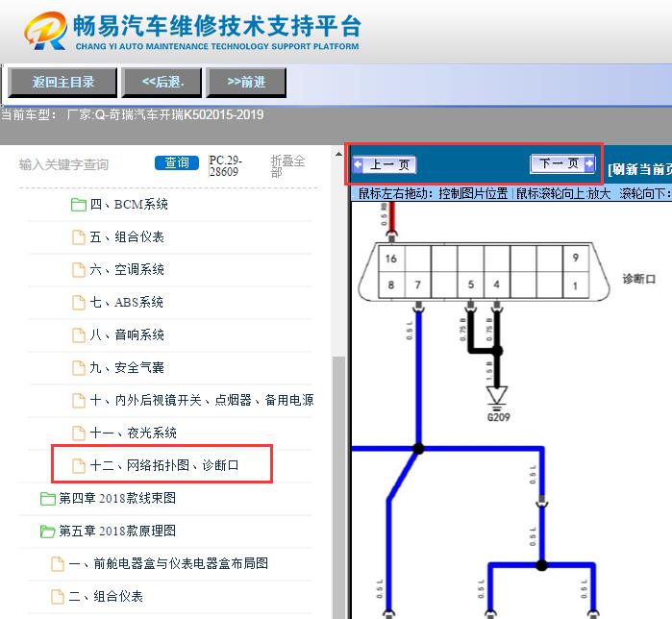672x619 pixels.
Task: Expand the 第四章 2018款线束图 folder icon
Action: (47, 499)
